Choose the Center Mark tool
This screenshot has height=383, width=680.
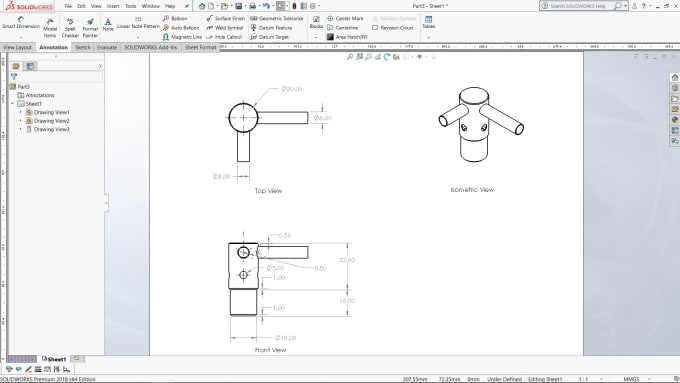[345, 18]
